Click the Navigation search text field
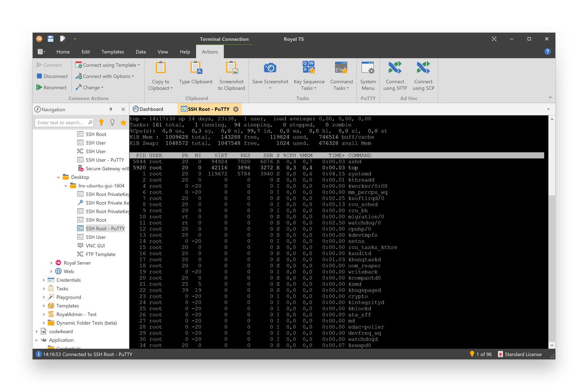588x392 pixels. click(61, 122)
